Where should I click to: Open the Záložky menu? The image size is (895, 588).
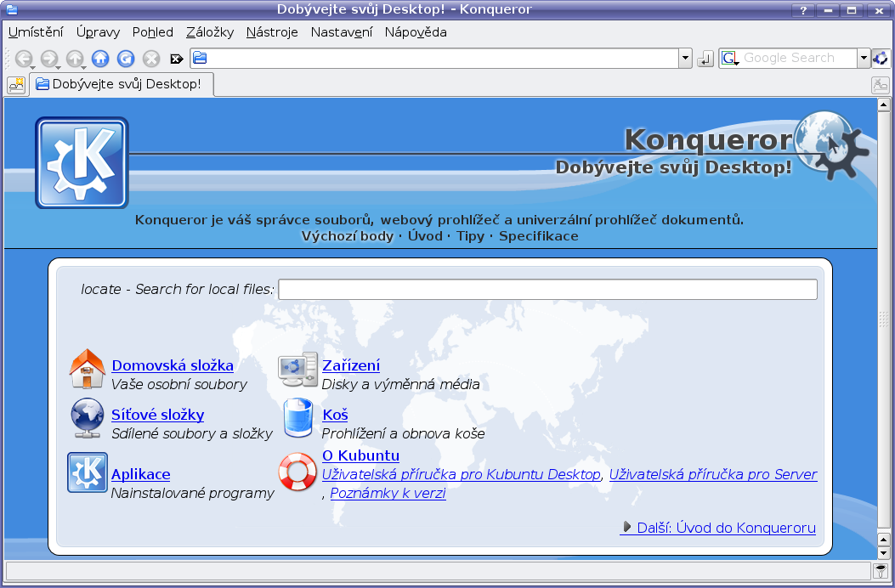coord(210,32)
